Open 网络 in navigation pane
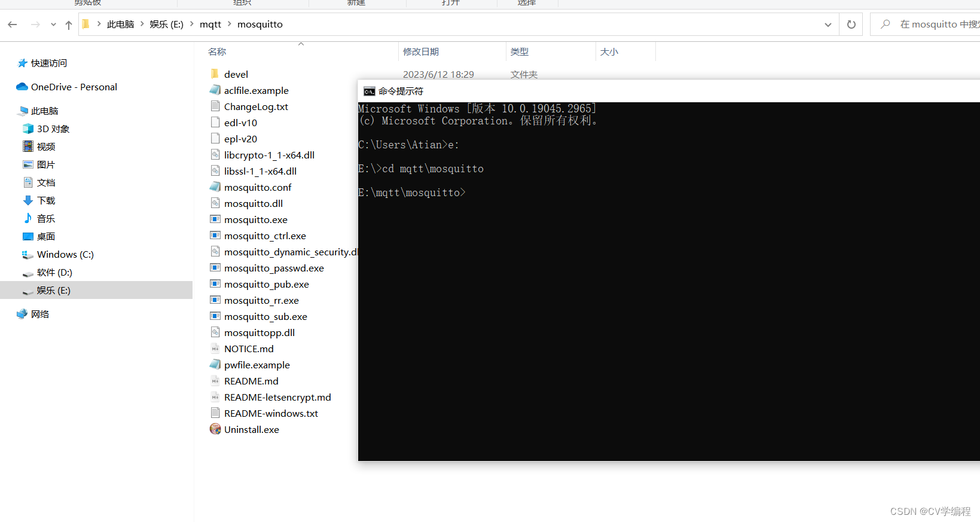980x522 pixels. (x=40, y=315)
